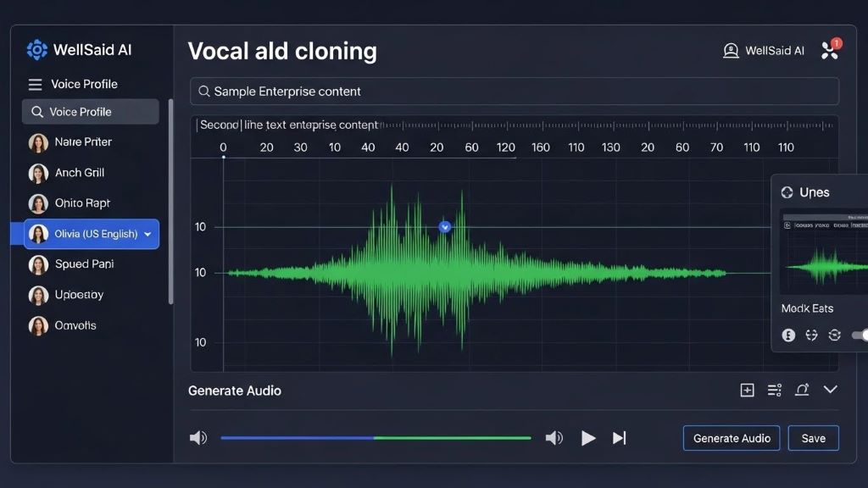Viewport: 868px width, 488px height.
Task: Click the add-clip plus square icon
Action: click(x=748, y=390)
